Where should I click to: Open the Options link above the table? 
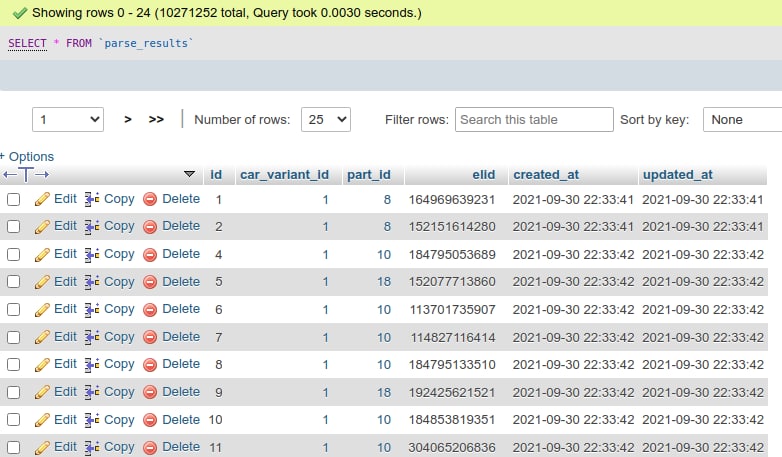(x=28, y=156)
